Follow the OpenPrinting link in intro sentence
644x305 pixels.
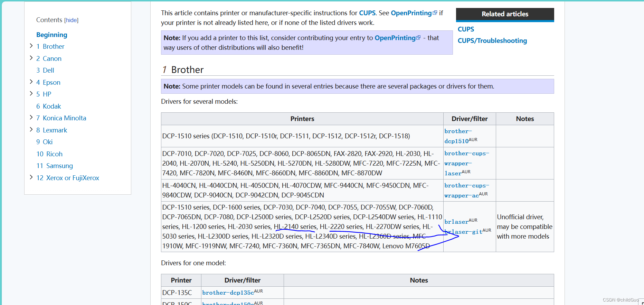point(411,13)
